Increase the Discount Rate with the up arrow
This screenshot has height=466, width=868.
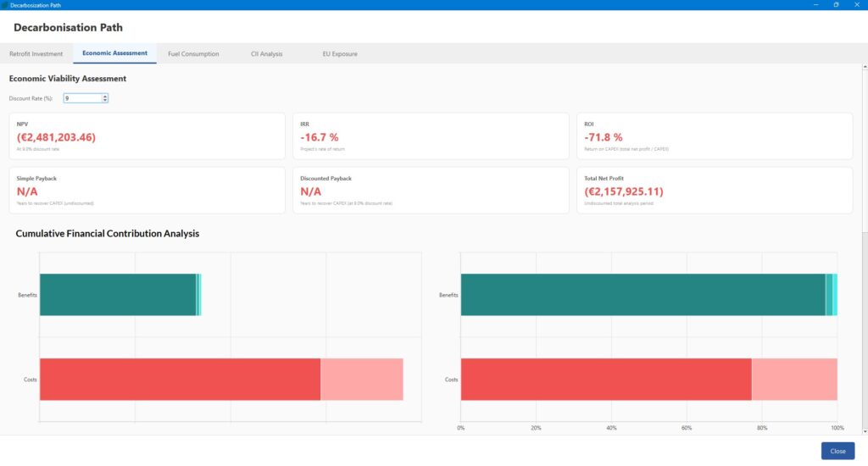coord(104,96)
